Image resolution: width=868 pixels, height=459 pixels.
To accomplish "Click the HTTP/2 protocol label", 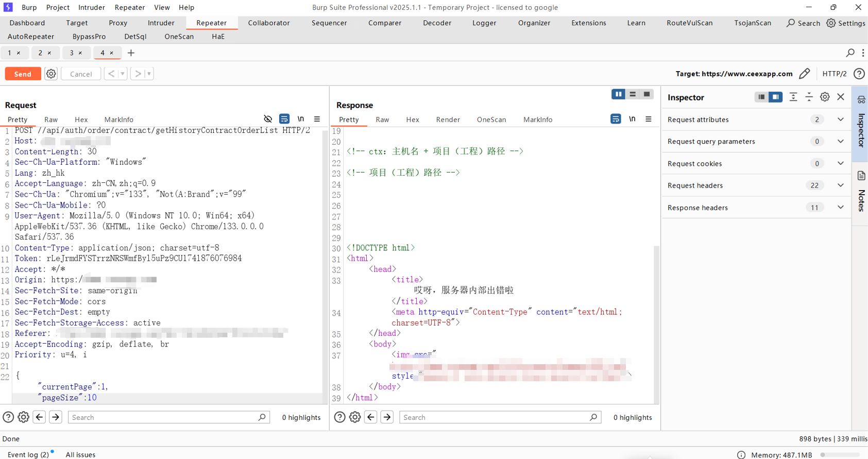I will tap(834, 74).
